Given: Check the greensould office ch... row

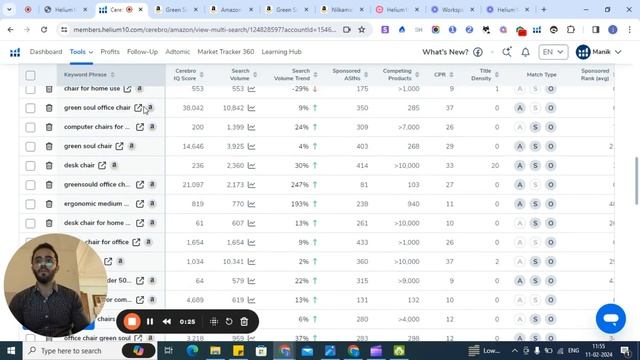Looking at the screenshot, I should point(30,184).
